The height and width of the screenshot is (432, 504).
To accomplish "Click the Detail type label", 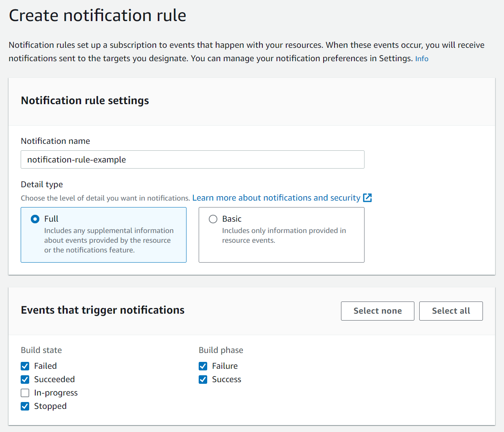I will (42, 184).
